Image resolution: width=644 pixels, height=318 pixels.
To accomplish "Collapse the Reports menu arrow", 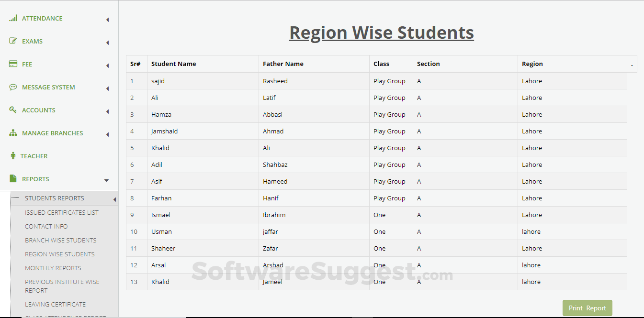I will click(x=107, y=180).
